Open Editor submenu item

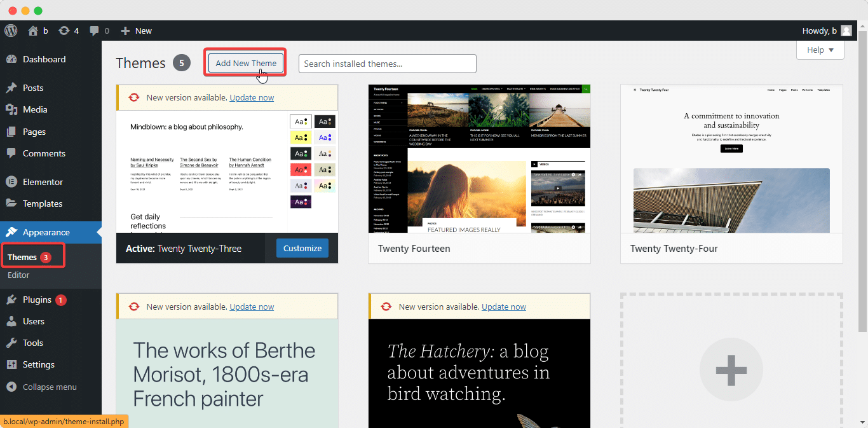pos(18,275)
